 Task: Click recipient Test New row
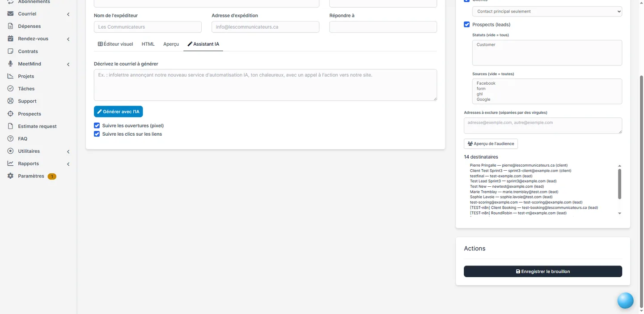click(x=507, y=186)
